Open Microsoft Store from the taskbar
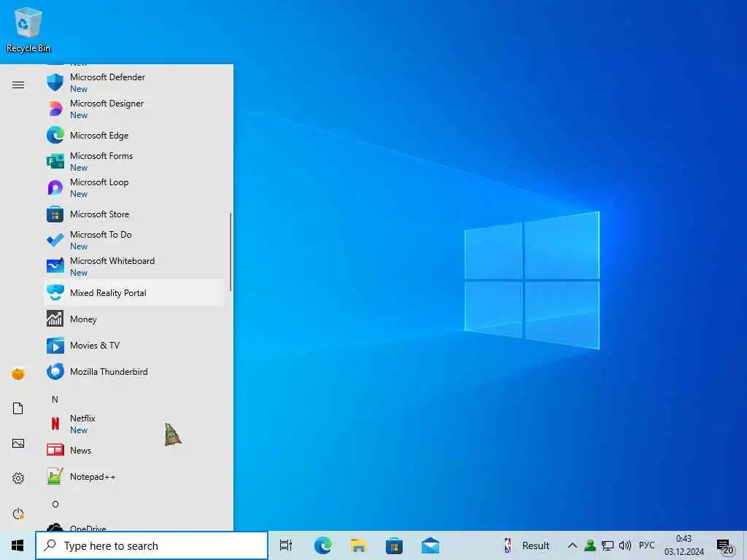 click(394, 545)
